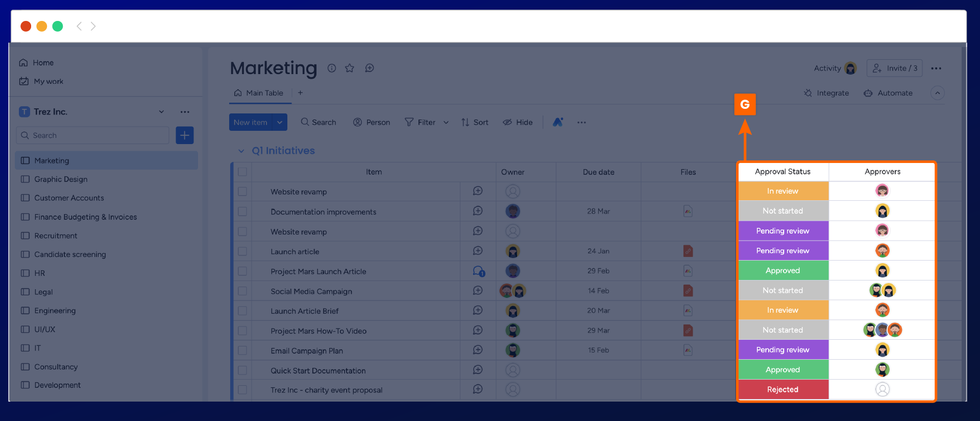This screenshot has width=980, height=421.
Task: Check the Quick Start Documentation checkbox
Action: coord(242,370)
